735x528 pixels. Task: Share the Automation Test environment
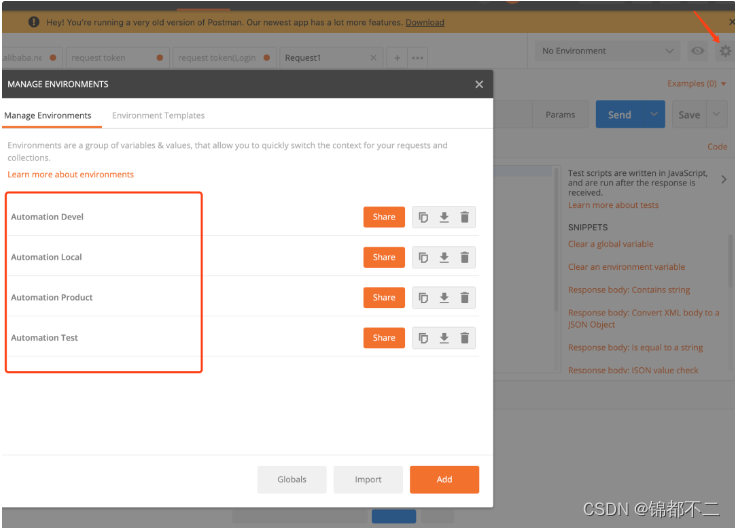click(384, 338)
